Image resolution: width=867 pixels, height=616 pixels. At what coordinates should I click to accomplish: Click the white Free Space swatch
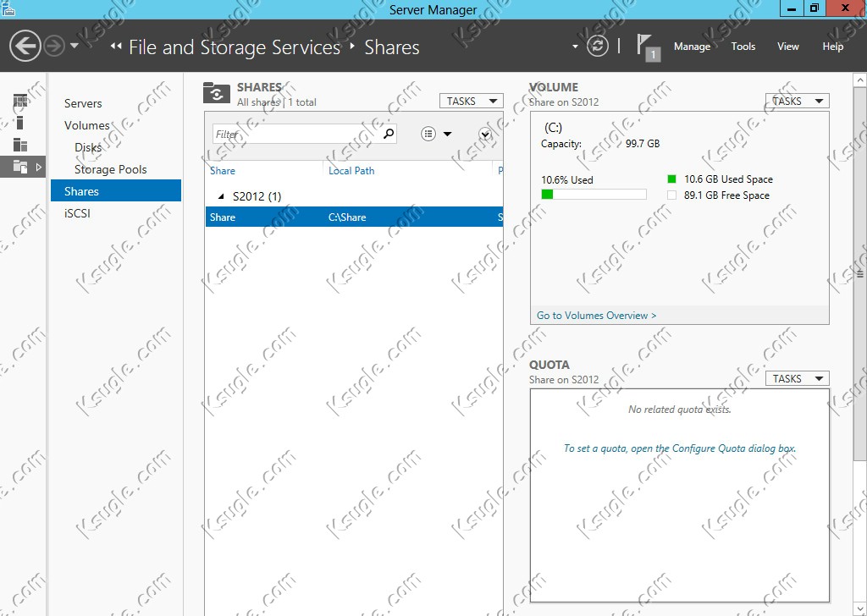671,195
